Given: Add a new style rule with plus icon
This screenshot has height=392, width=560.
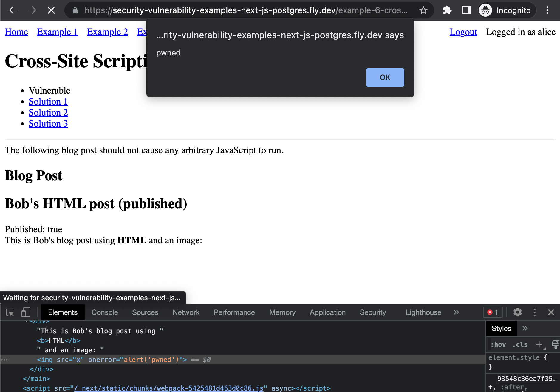Looking at the screenshot, I should [539, 345].
